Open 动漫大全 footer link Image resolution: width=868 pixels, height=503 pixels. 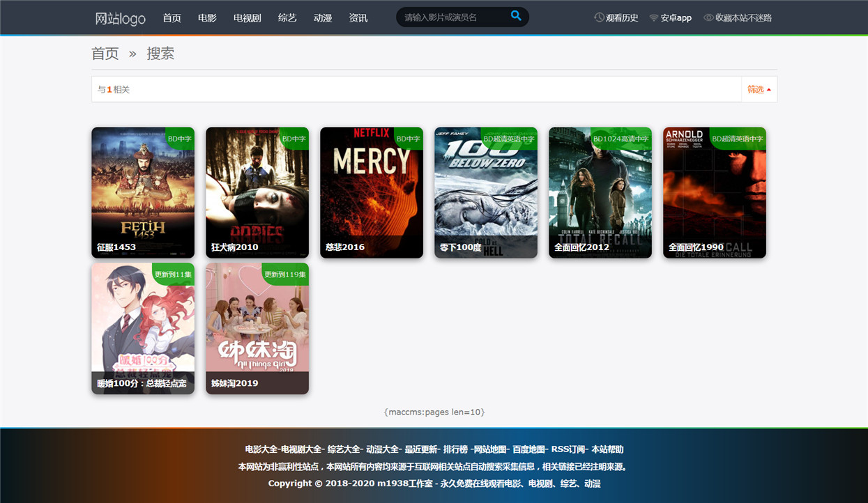pos(383,449)
